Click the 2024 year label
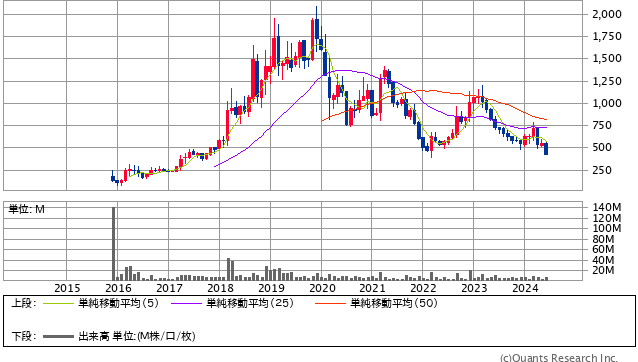The width and height of the screenshot is (638, 362). pyautogui.click(x=525, y=288)
